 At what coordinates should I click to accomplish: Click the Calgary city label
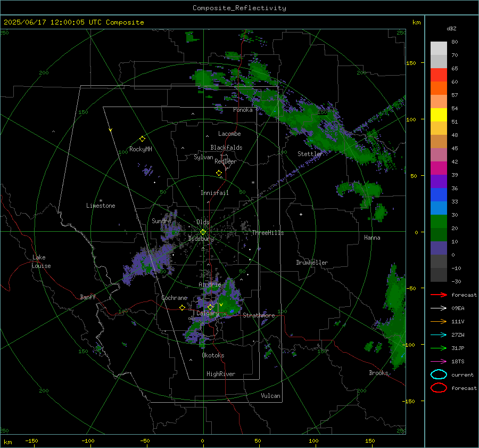[208, 313]
